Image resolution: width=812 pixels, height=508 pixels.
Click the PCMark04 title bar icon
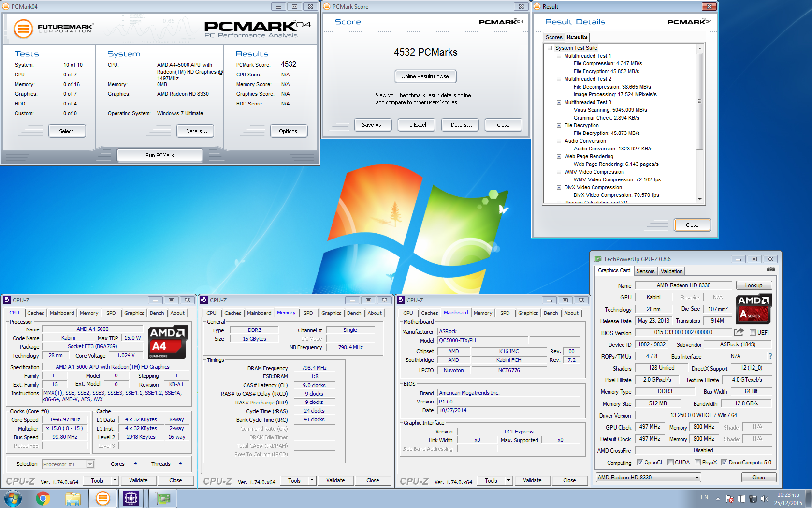coord(6,7)
